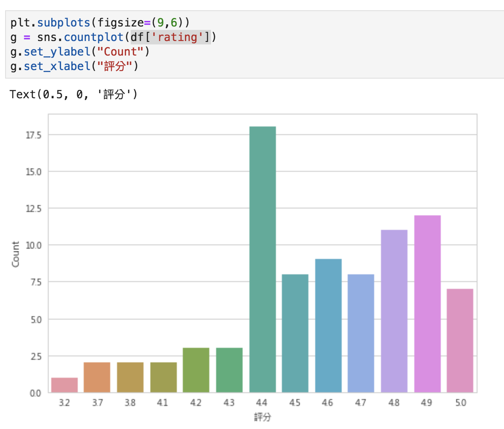This screenshot has width=504, height=429.
Task: Click the 4.9 x-axis tick label
Action: pos(427,403)
